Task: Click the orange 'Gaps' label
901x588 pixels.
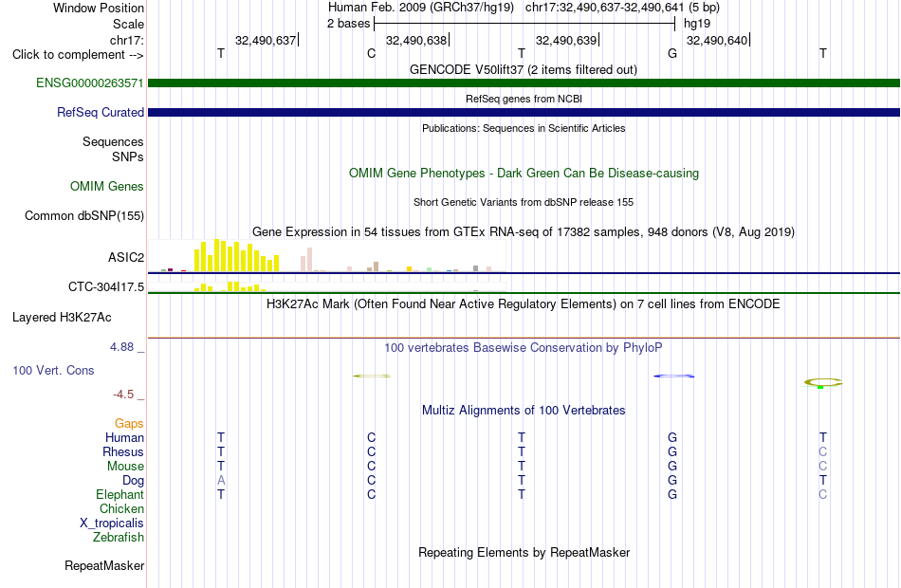Action: coord(129,423)
